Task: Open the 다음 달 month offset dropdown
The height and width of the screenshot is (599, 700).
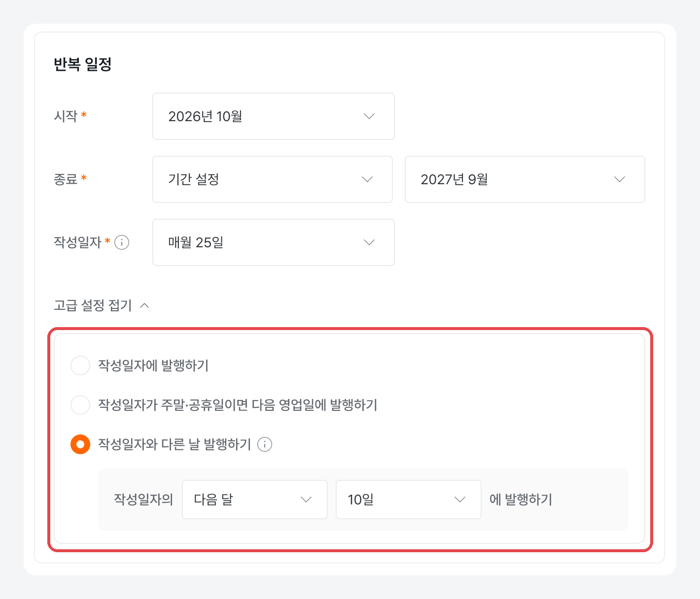Action: pos(255,499)
